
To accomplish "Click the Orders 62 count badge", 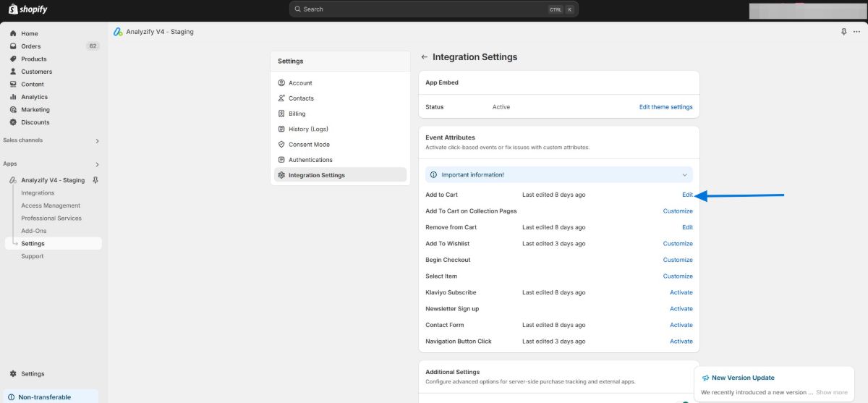I will point(93,46).
